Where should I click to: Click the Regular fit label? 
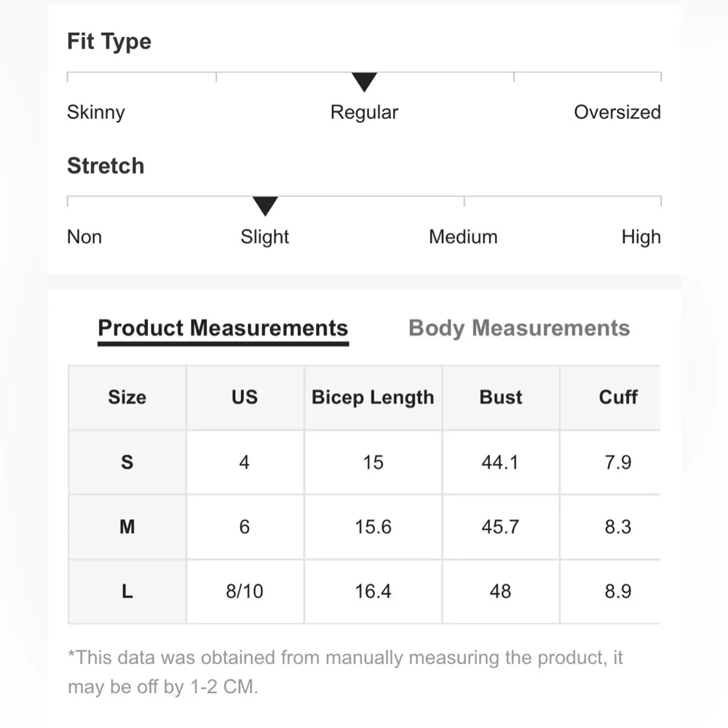364,113
